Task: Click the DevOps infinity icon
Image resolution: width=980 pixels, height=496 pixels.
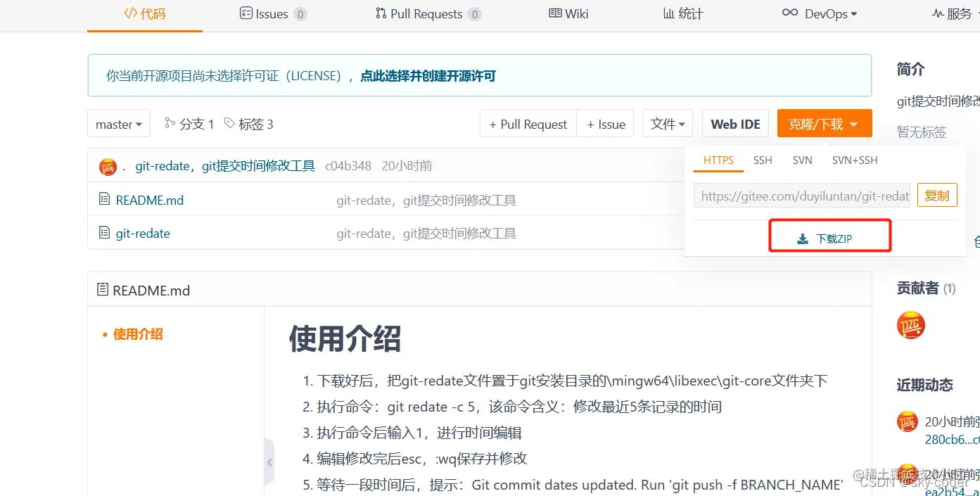Action: 790,13
